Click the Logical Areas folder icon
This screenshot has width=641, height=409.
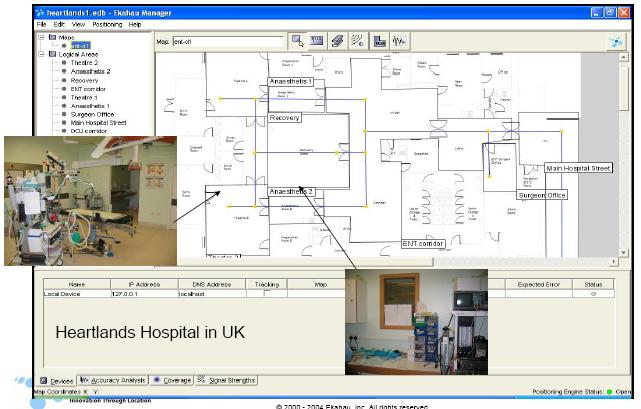(52, 54)
